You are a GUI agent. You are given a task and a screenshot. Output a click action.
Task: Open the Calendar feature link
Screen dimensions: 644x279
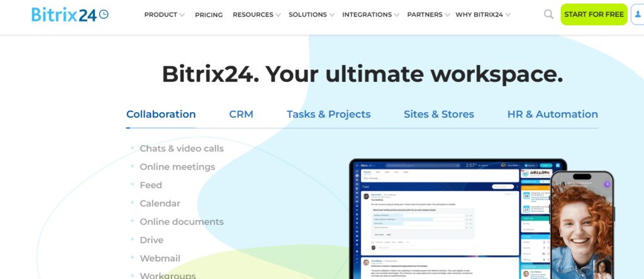(x=160, y=203)
